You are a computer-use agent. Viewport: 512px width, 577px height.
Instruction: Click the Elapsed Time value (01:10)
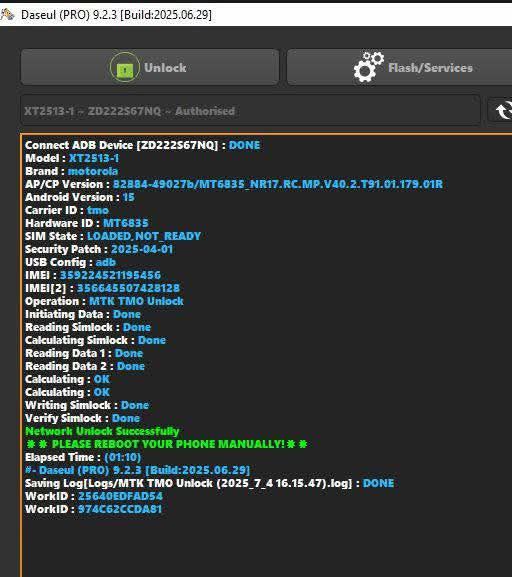tap(123, 457)
